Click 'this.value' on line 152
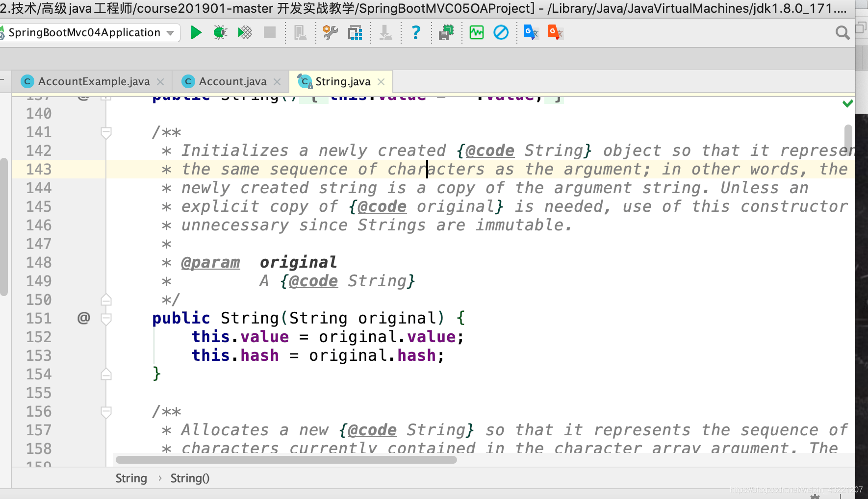868x499 pixels. coord(240,337)
